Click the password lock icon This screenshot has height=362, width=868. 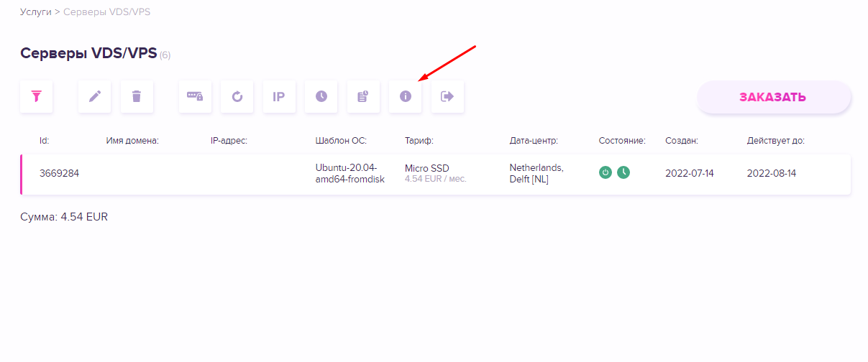pyautogui.click(x=195, y=97)
